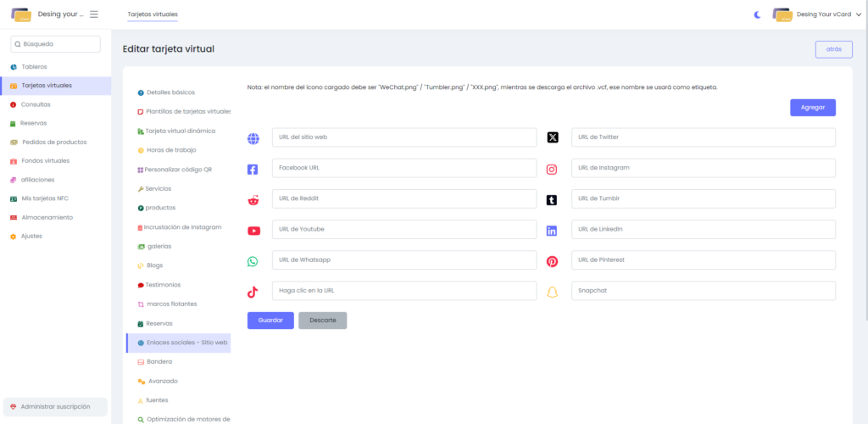868x424 pixels.
Task: Open Tarjetas virtuales top tab
Action: pyautogui.click(x=153, y=14)
